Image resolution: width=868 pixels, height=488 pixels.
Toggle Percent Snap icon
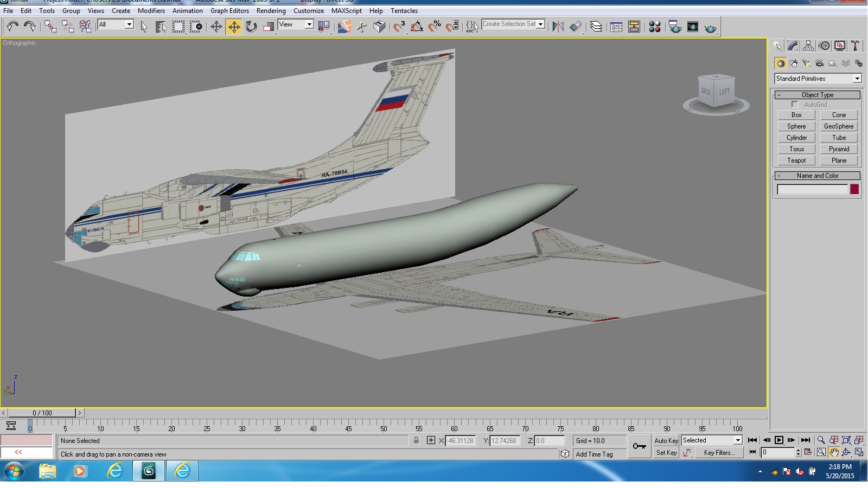point(435,26)
